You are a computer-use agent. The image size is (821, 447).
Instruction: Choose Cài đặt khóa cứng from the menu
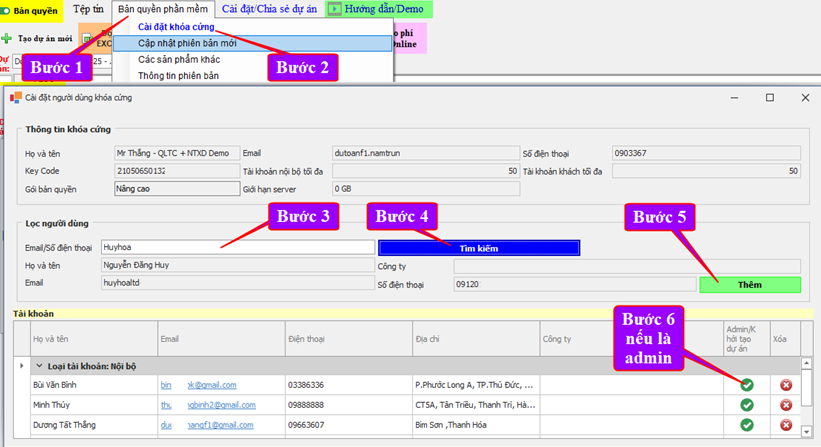click(177, 27)
